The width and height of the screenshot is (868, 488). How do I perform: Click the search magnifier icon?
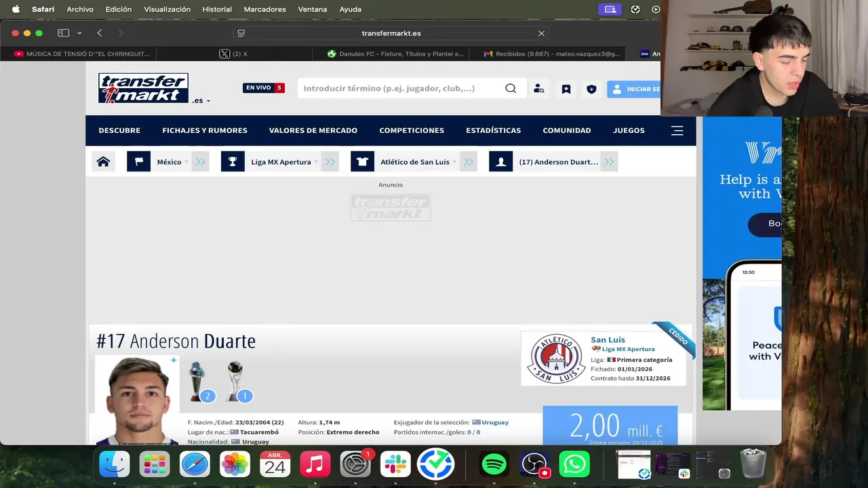pyautogui.click(x=511, y=88)
